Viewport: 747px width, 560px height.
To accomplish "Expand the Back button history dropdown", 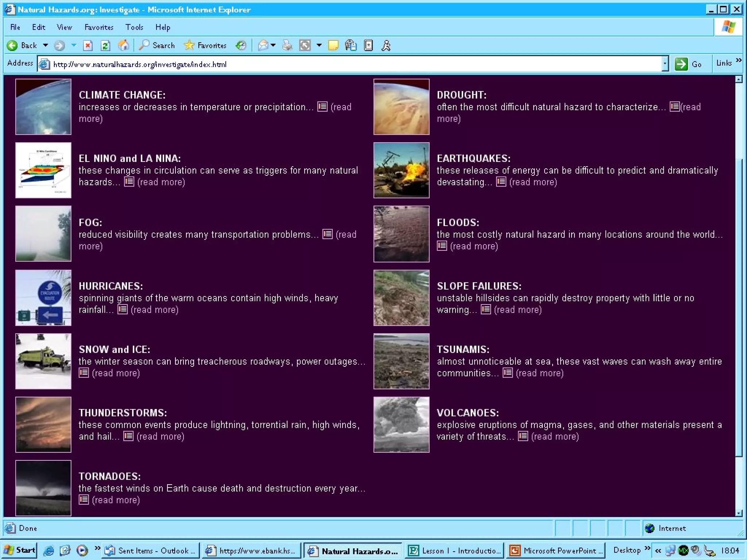I will point(46,46).
